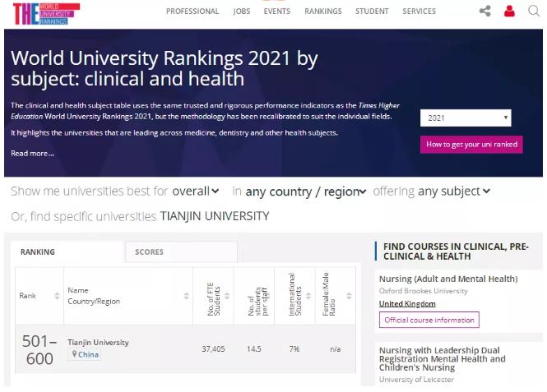Sort by Female:Male Ratio column arrows
This screenshot has width=547, height=392.
point(349,296)
